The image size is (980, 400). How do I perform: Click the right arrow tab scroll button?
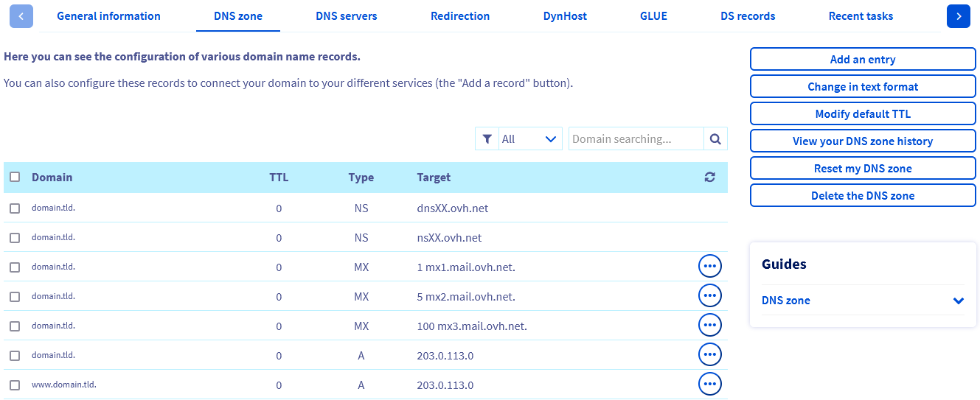(x=958, y=15)
